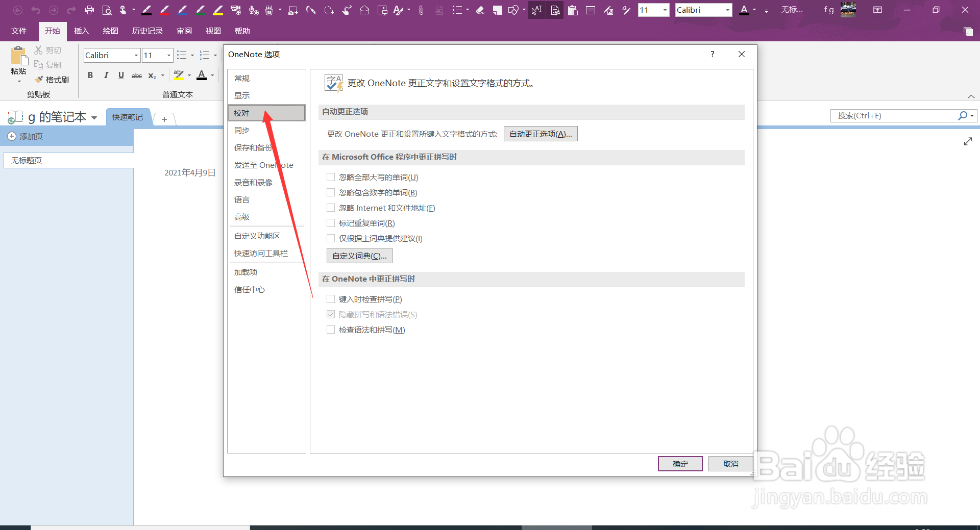
Task: Open Print Preview from the quick access toolbar
Action: coord(107,10)
